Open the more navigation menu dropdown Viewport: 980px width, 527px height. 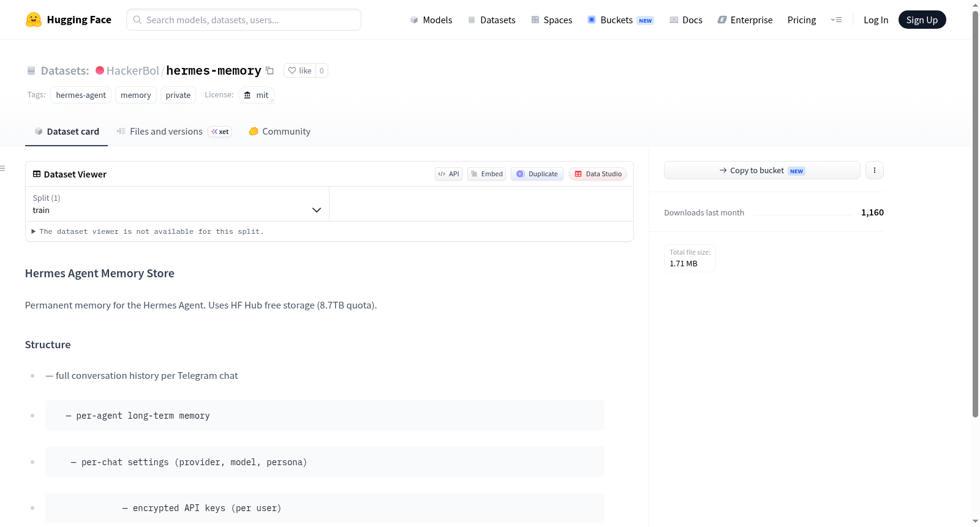[x=836, y=20]
